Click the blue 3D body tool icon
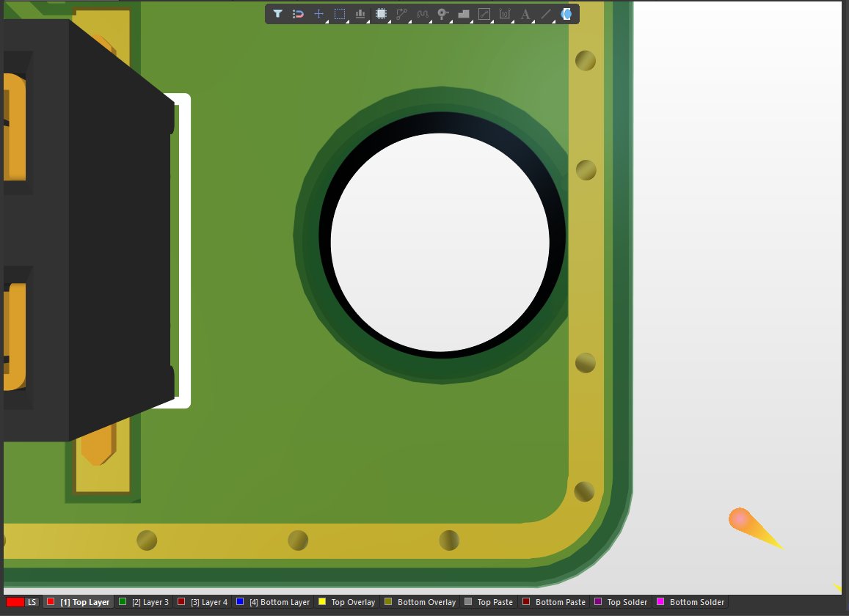 566,14
